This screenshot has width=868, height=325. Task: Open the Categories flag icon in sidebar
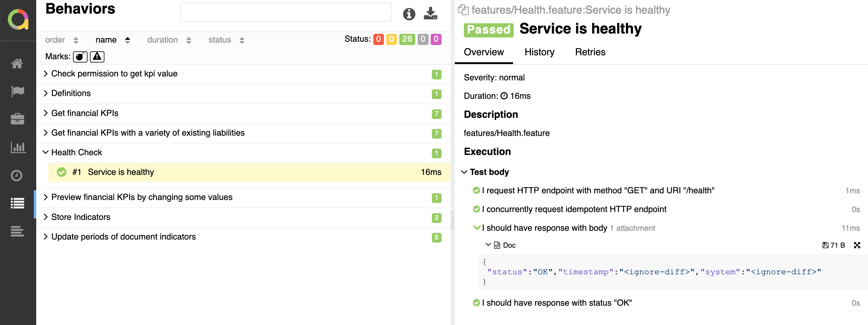[17, 91]
